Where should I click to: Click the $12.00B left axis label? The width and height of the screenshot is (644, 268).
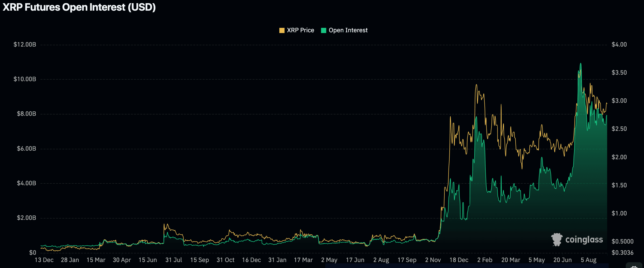pos(25,44)
